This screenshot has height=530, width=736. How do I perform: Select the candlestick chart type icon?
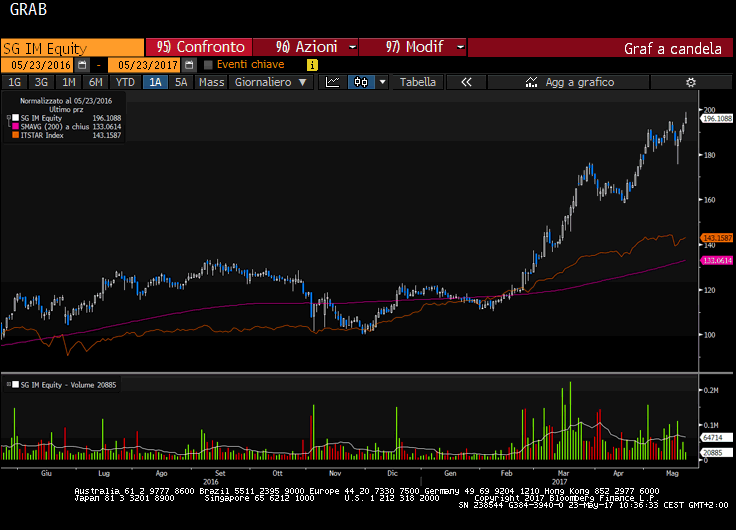pyautogui.click(x=361, y=82)
